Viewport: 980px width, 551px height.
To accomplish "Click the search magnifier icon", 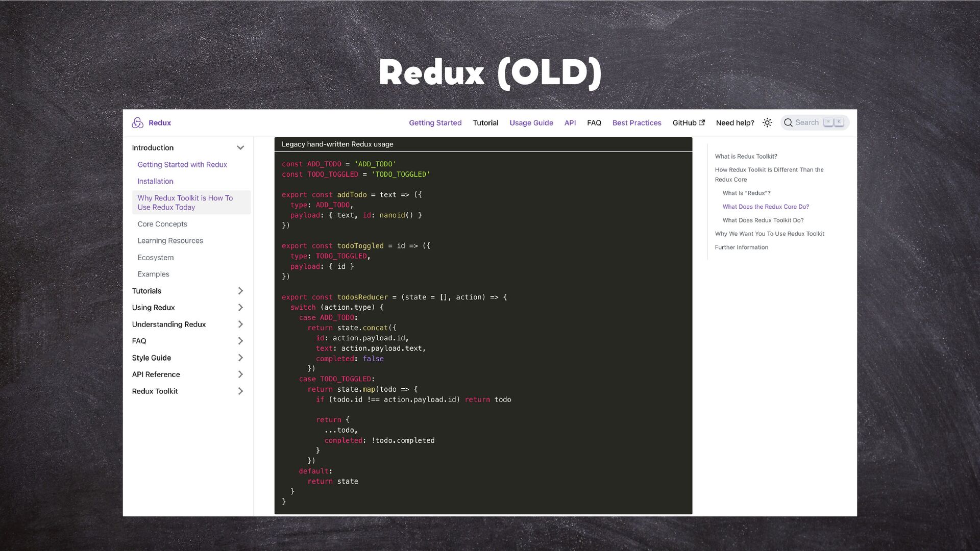I will [x=788, y=122].
